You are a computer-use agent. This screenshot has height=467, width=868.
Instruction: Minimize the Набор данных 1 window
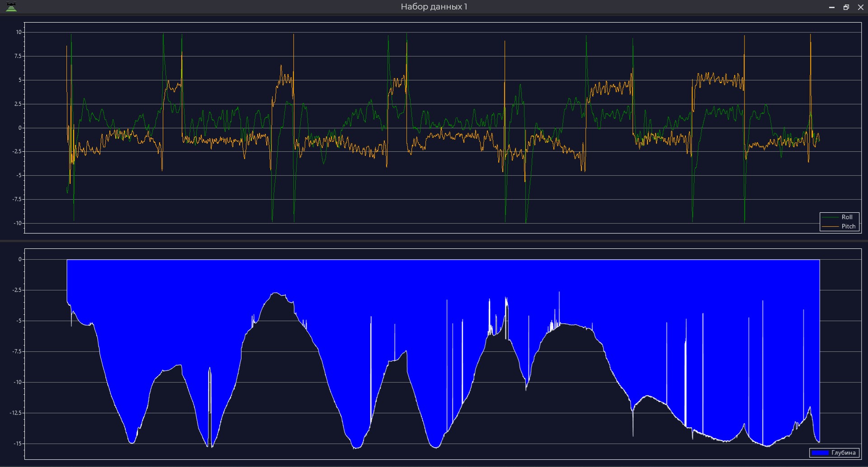coord(832,7)
